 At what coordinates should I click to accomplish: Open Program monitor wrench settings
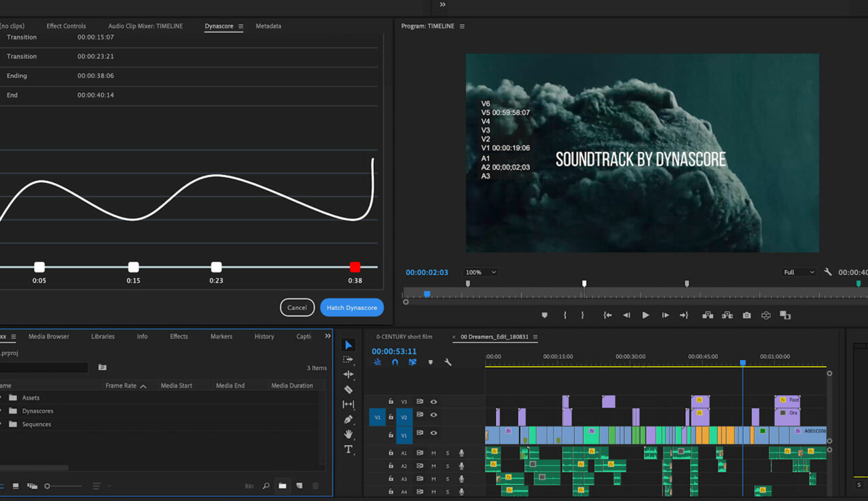coord(828,273)
